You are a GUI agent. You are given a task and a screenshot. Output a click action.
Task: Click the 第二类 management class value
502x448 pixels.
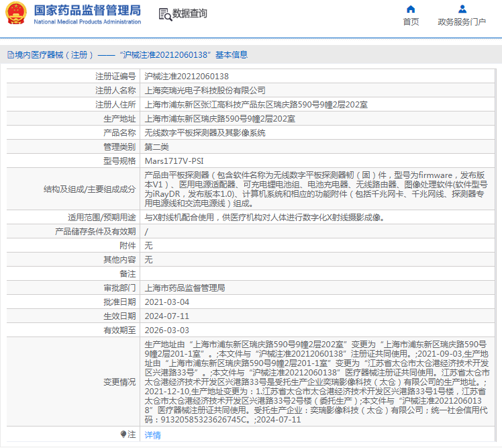(x=157, y=147)
